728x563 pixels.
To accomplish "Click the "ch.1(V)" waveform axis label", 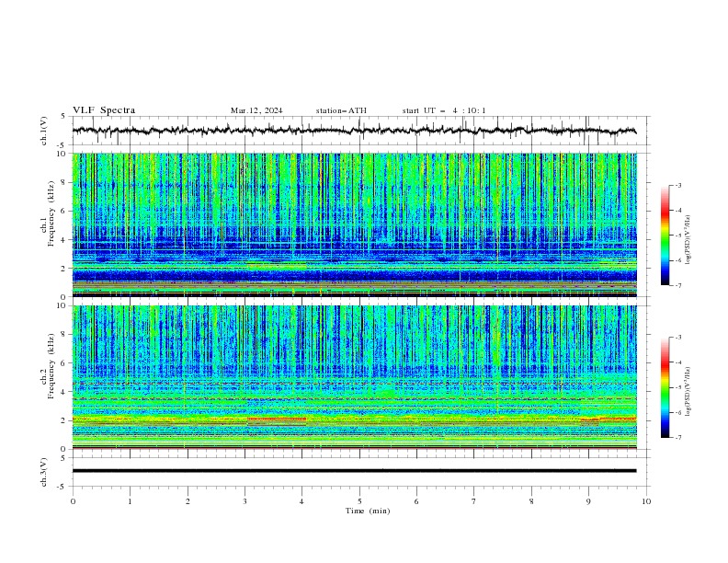I will (x=44, y=131).
